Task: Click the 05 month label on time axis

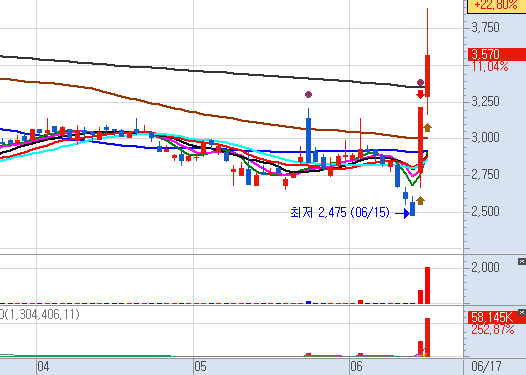Action: tap(200, 366)
